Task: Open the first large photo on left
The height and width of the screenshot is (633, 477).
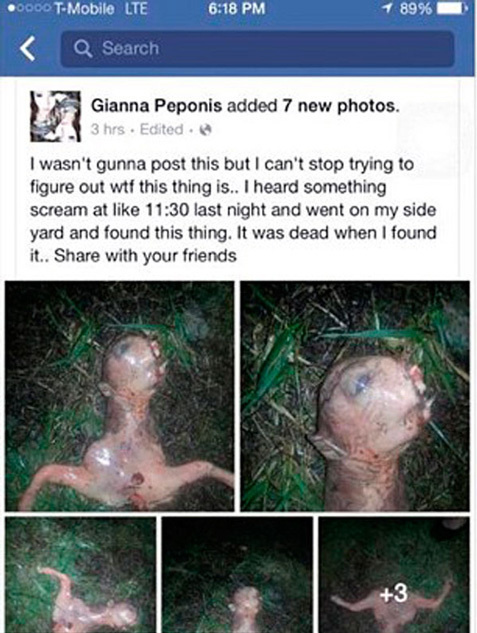Action: click(x=119, y=396)
